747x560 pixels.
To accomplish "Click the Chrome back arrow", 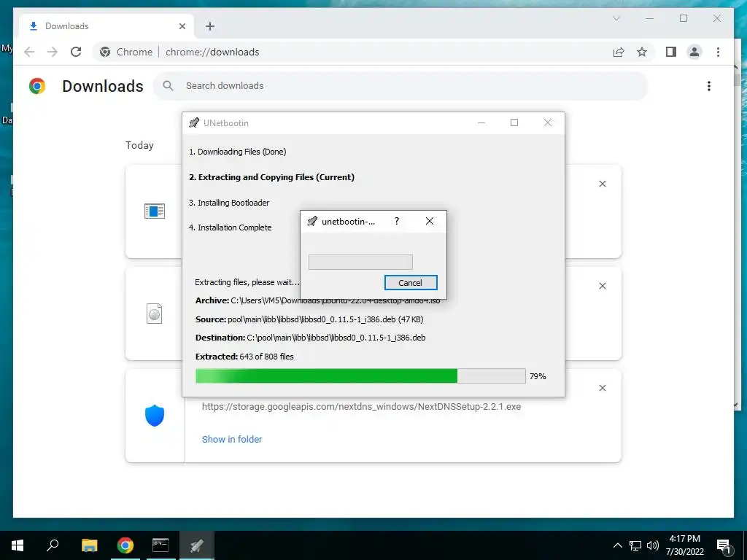I will (x=29, y=52).
